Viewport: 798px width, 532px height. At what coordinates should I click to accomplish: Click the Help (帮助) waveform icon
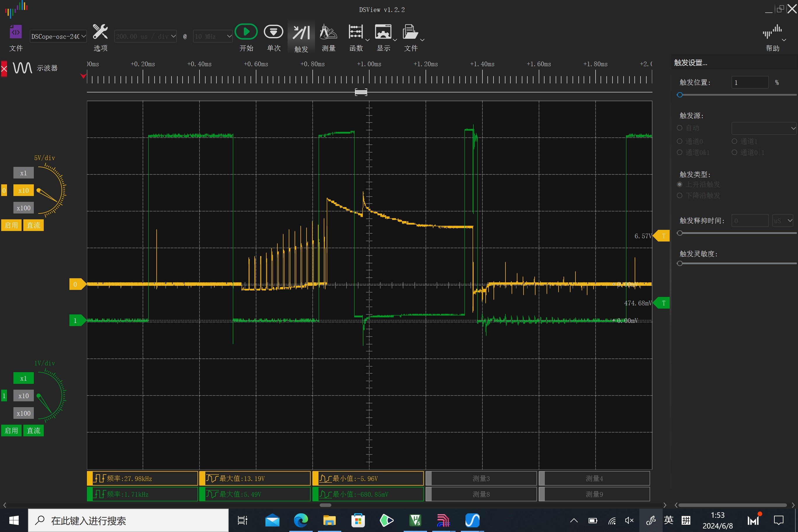coord(772,32)
